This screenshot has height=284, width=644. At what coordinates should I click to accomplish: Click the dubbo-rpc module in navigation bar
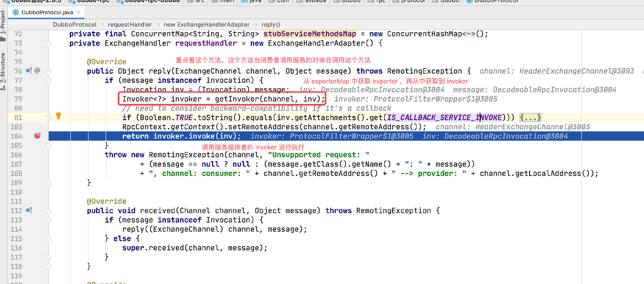pos(93,1)
